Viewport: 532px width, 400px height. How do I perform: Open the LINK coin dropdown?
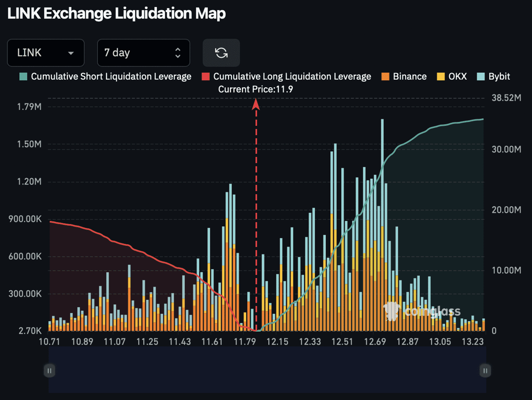[x=46, y=53]
